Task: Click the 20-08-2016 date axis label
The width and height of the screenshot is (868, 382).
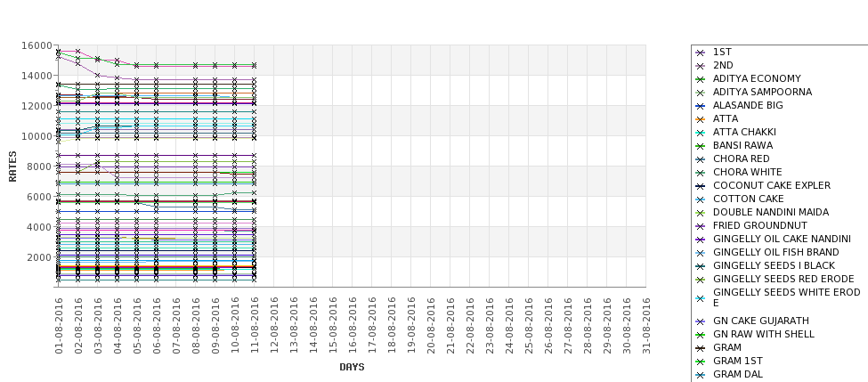Action: [431, 326]
